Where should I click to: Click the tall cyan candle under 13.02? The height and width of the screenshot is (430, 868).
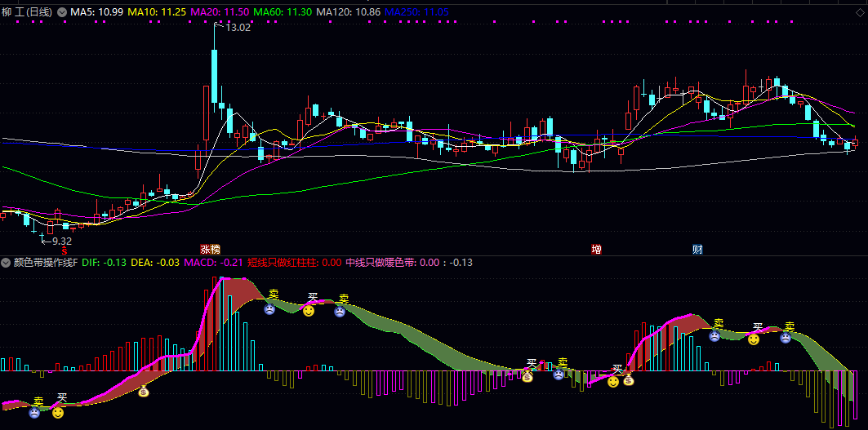click(214, 76)
